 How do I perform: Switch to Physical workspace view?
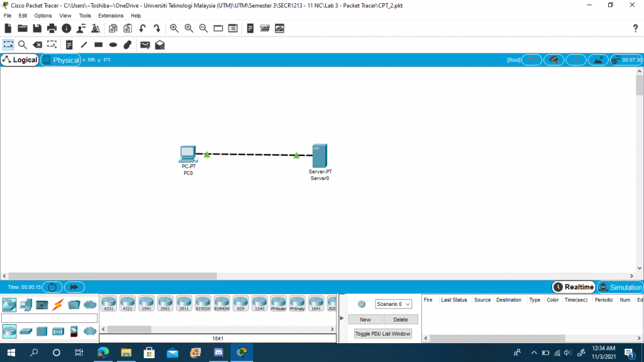[61, 60]
